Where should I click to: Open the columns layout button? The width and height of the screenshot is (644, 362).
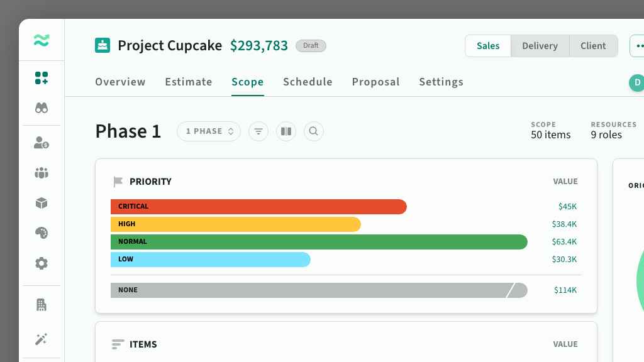[286, 131]
